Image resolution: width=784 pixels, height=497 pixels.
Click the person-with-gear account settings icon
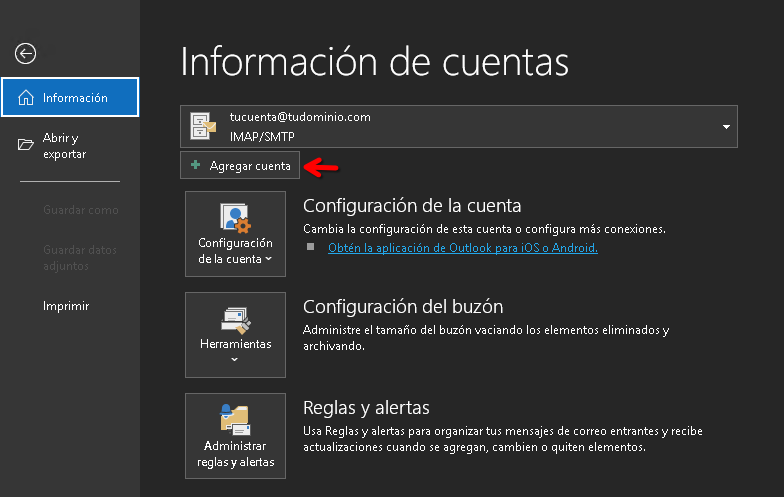point(235,217)
